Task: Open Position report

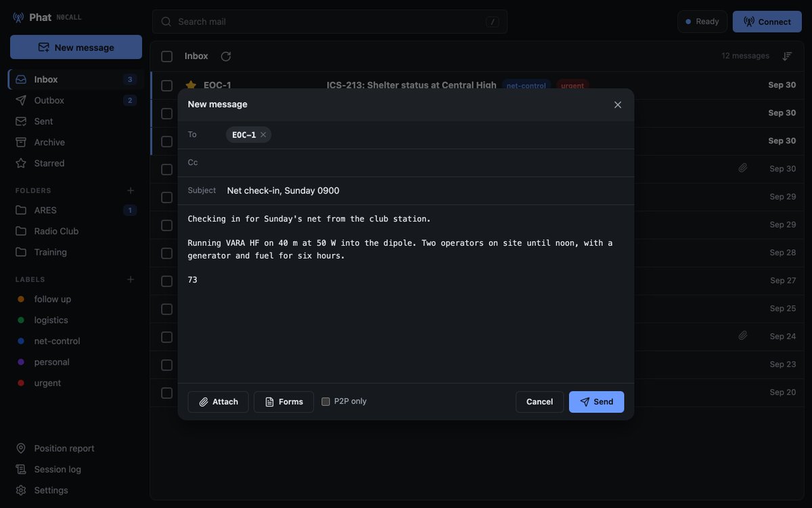Action: click(x=75, y=448)
